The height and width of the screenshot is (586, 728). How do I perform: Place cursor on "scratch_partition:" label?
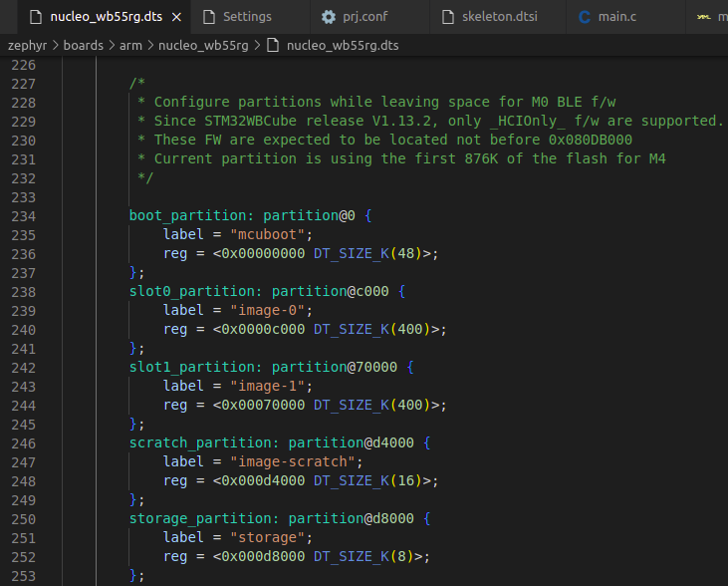pyautogui.click(x=204, y=442)
